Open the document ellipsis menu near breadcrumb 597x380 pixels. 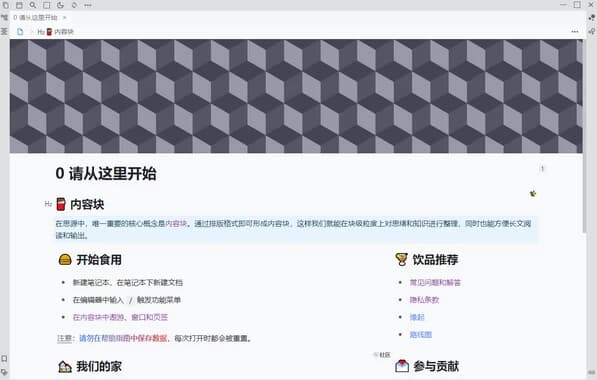point(575,32)
